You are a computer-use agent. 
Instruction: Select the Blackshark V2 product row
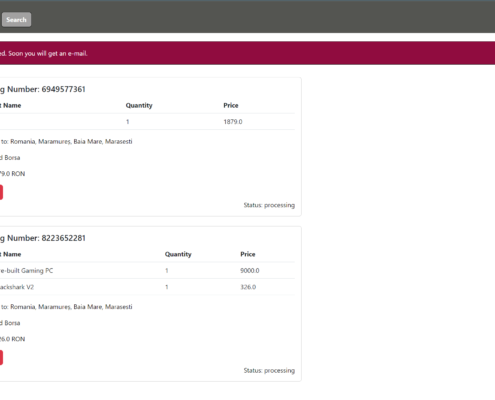[x=147, y=287]
